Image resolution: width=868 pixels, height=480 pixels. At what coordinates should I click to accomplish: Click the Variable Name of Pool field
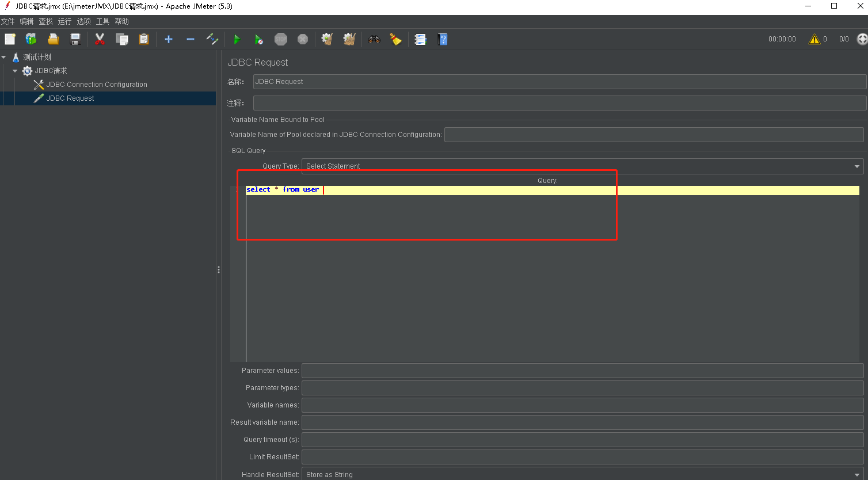coord(654,135)
